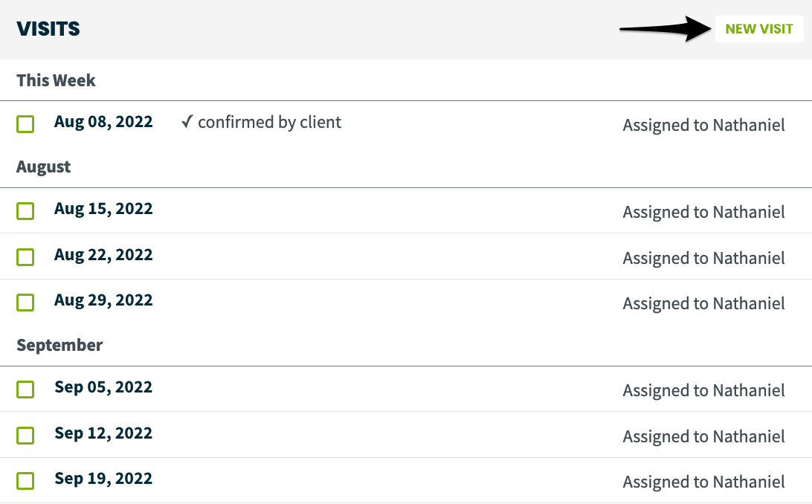
Task: Check the Aug 08, 2022 visit checkbox
Action: pyautogui.click(x=25, y=124)
